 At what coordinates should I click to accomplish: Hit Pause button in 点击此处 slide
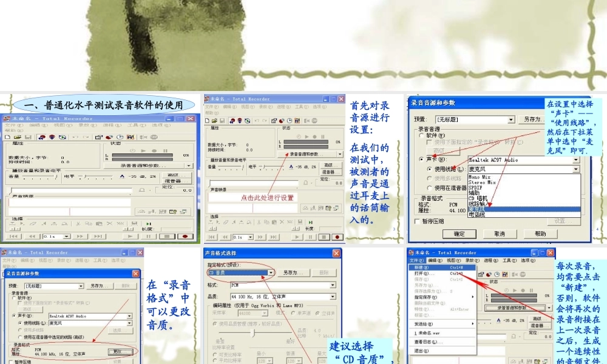(310, 237)
